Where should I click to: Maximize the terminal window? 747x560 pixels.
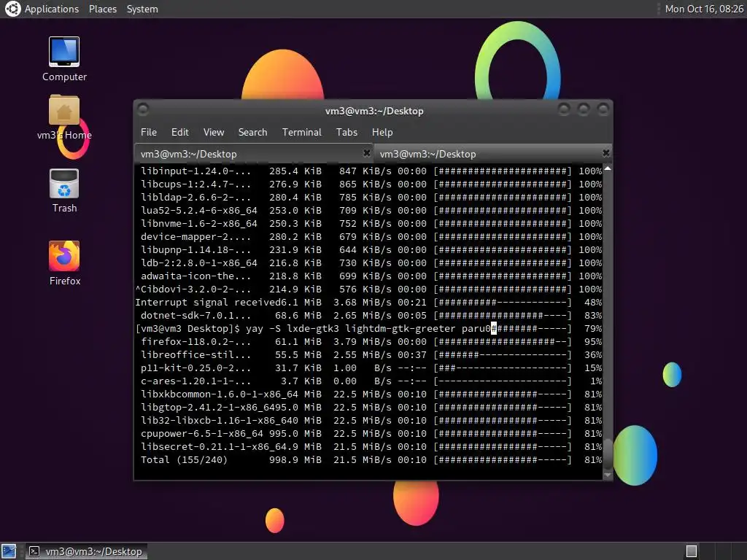coord(584,110)
